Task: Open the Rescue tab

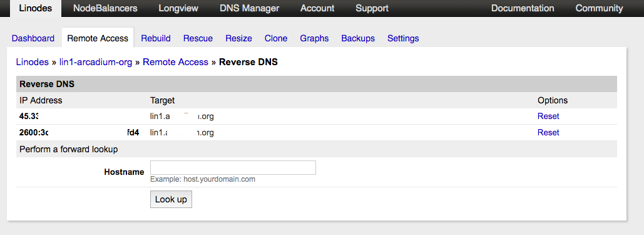Action: point(198,38)
